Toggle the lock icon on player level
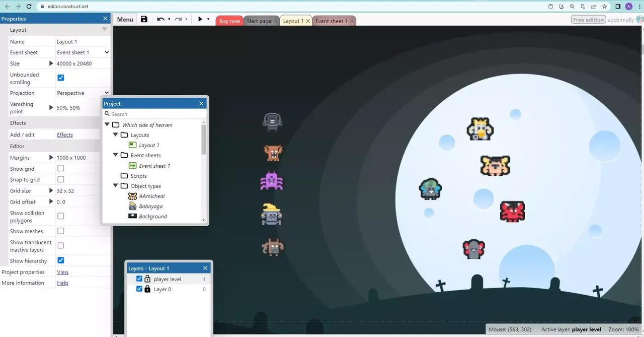 coord(147,279)
